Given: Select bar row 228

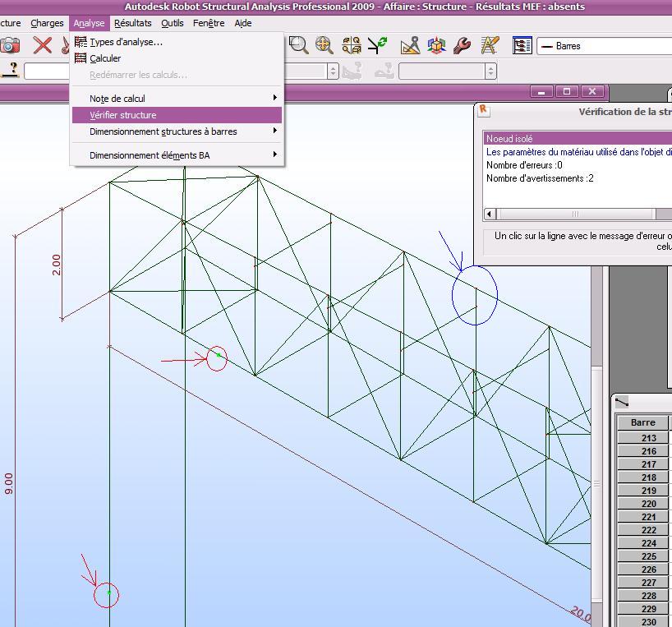Looking at the screenshot, I should pyautogui.click(x=643, y=596).
